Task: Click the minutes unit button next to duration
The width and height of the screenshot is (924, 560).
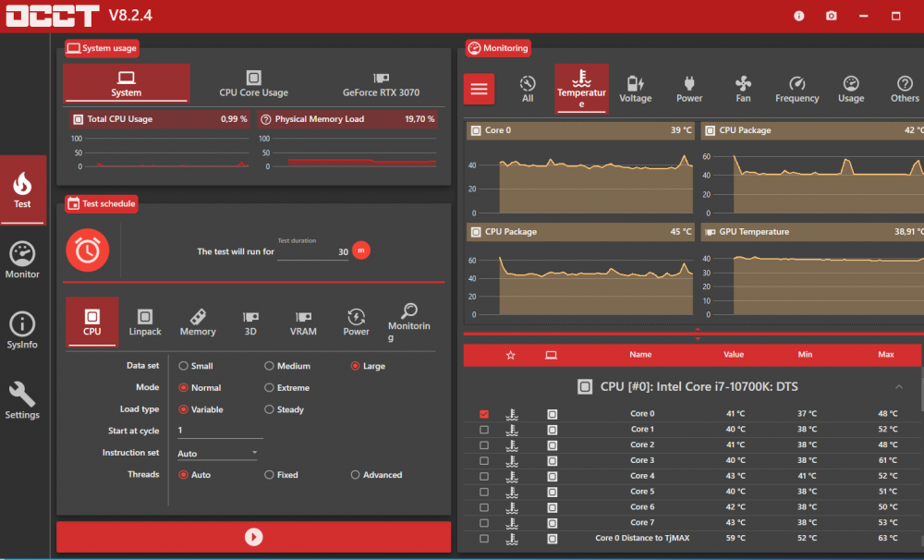Action: 361,250
